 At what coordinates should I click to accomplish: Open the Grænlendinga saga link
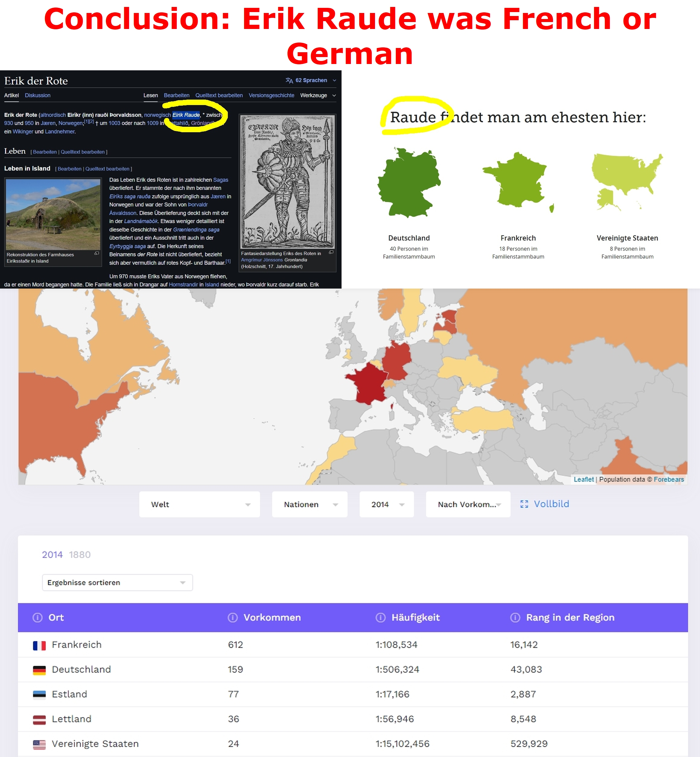pos(196,230)
